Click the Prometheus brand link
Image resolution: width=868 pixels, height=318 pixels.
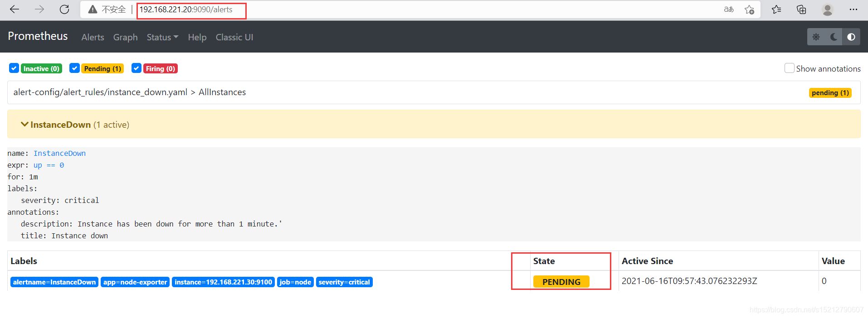click(38, 36)
